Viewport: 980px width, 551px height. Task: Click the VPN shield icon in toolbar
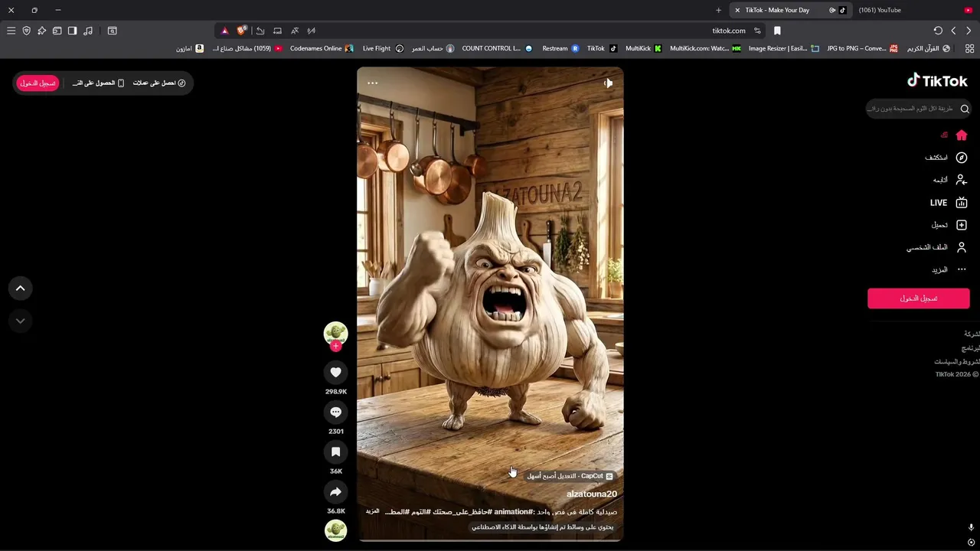click(26, 31)
